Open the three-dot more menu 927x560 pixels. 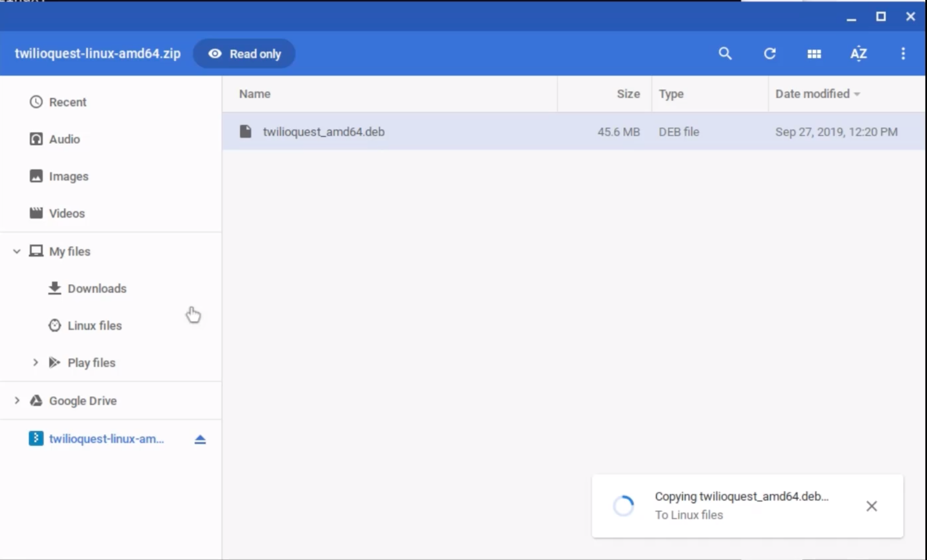point(903,54)
